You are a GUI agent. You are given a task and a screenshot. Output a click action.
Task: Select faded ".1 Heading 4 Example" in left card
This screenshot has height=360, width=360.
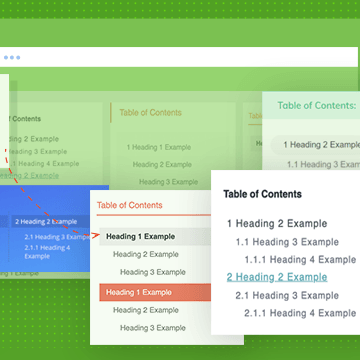(x=44, y=164)
